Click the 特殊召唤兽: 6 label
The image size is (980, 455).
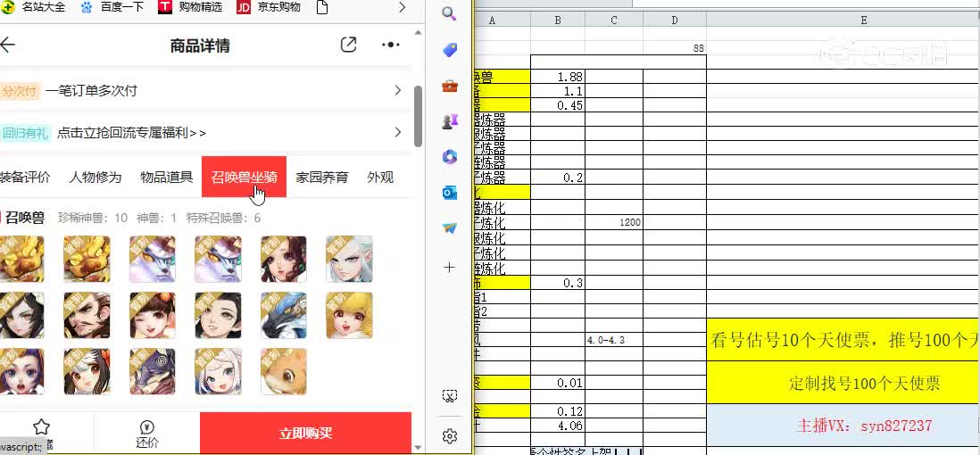(x=223, y=218)
